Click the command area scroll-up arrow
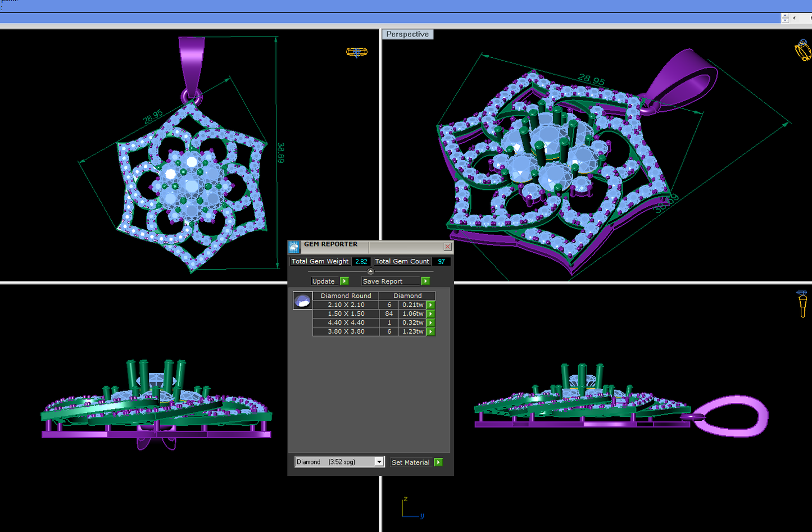 tap(785, 16)
